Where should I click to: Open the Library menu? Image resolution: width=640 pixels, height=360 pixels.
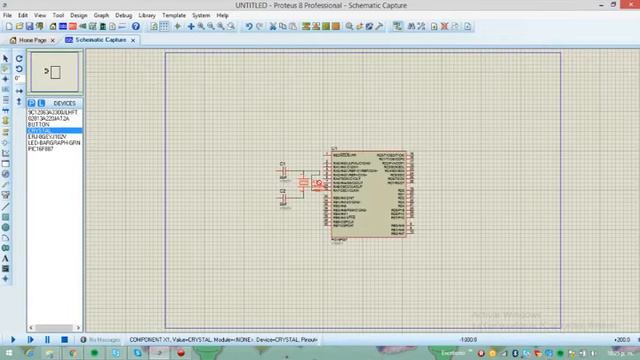(147, 16)
